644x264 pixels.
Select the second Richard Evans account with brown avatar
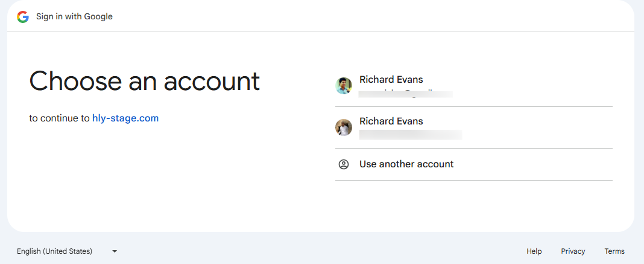point(473,127)
